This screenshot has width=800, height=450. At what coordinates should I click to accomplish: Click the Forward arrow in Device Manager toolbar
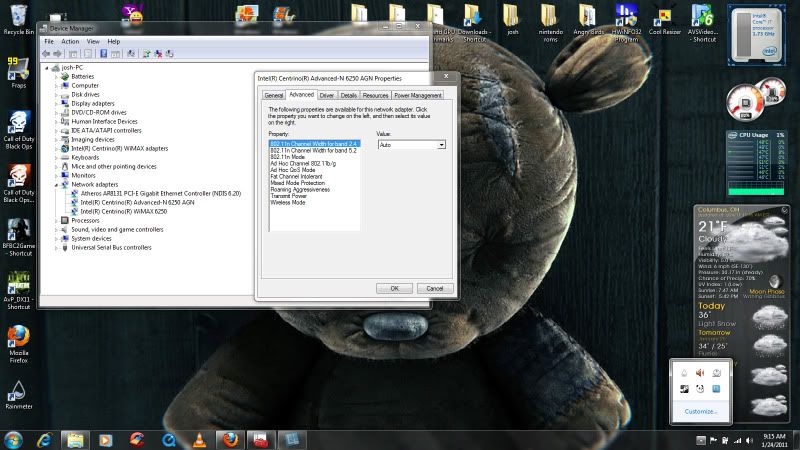(57, 54)
